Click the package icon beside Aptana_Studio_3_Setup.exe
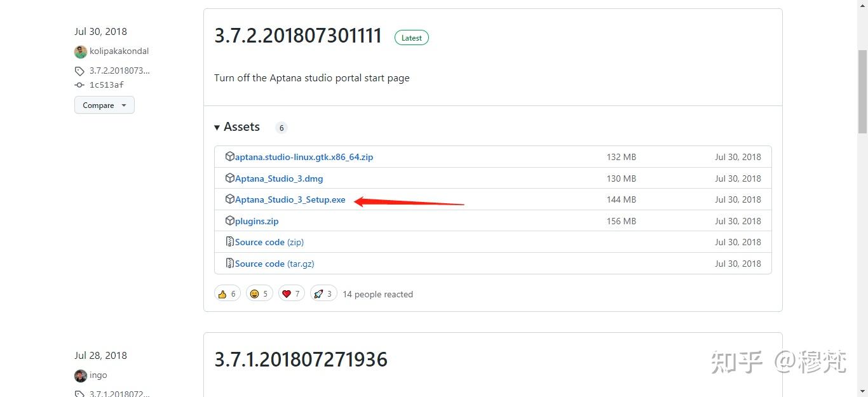Viewport: 868px width, 397px height. (x=229, y=199)
